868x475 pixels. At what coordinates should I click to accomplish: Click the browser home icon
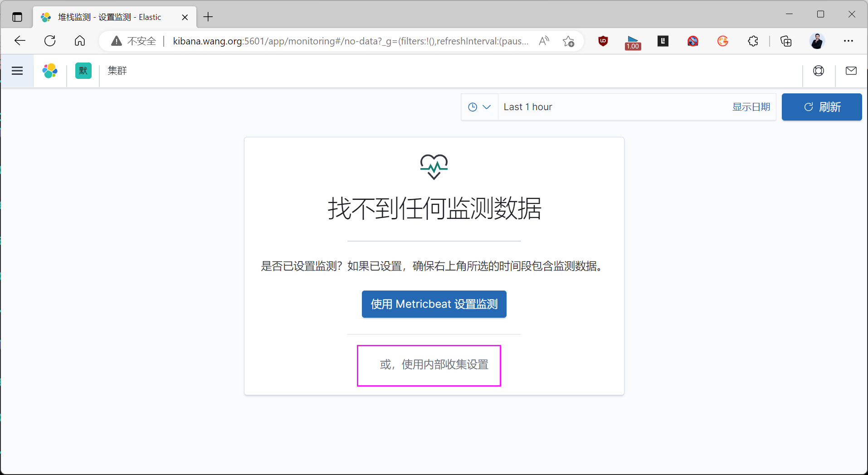point(80,41)
